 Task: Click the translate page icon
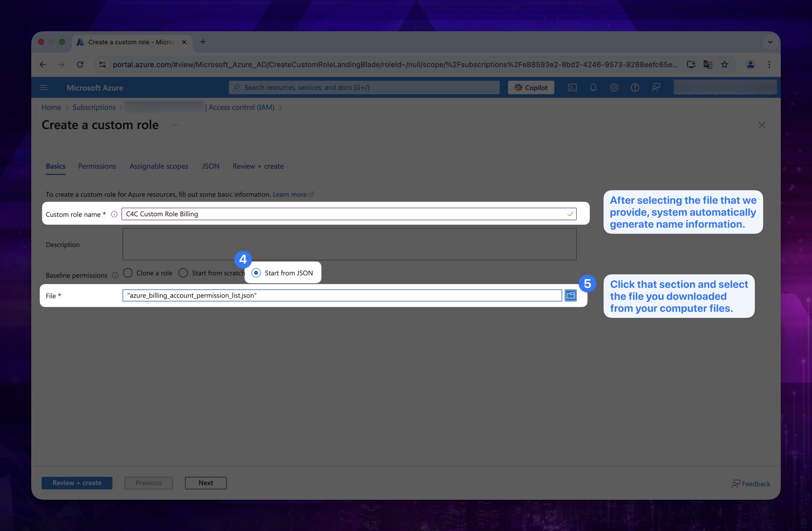(x=708, y=65)
